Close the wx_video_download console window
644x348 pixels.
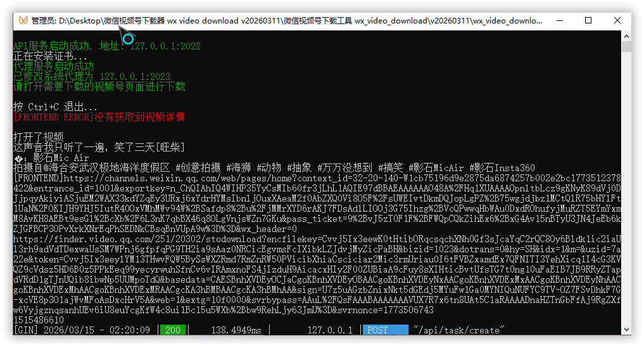pyautogui.click(x=617, y=20)
